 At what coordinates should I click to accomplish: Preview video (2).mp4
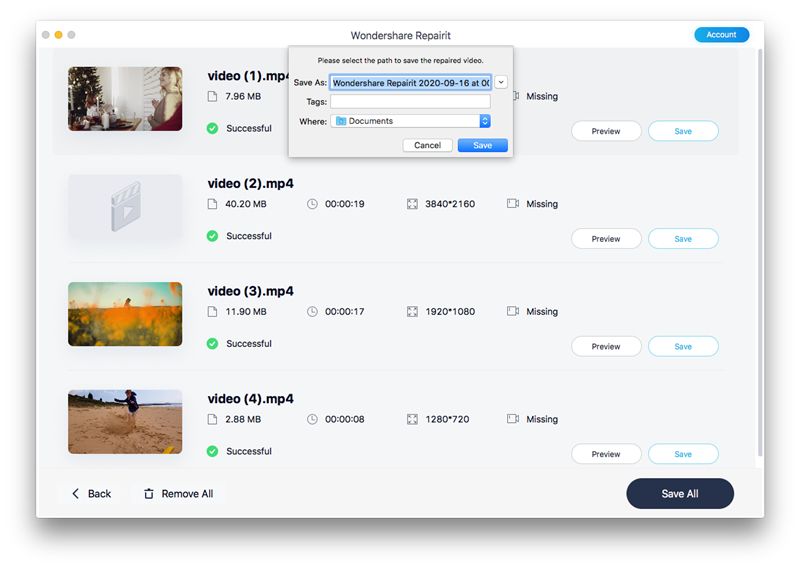pyautogui.click(x=606, y=239)
